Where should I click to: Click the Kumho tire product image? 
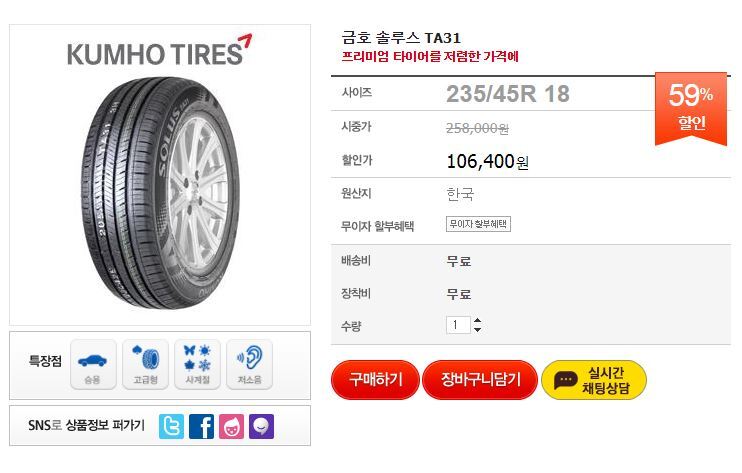[159, 193]
